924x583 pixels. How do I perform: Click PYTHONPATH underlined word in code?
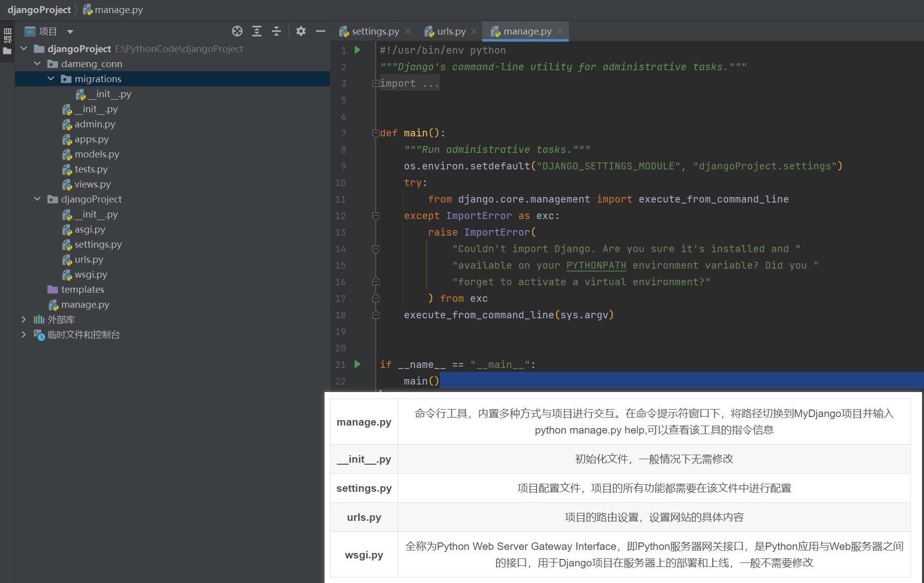(596, 265)
